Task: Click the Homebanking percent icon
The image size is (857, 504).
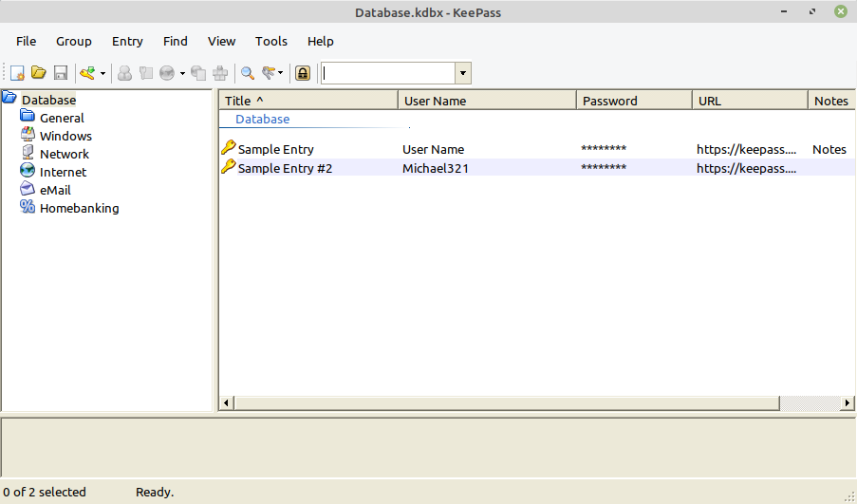Action: 28,206
